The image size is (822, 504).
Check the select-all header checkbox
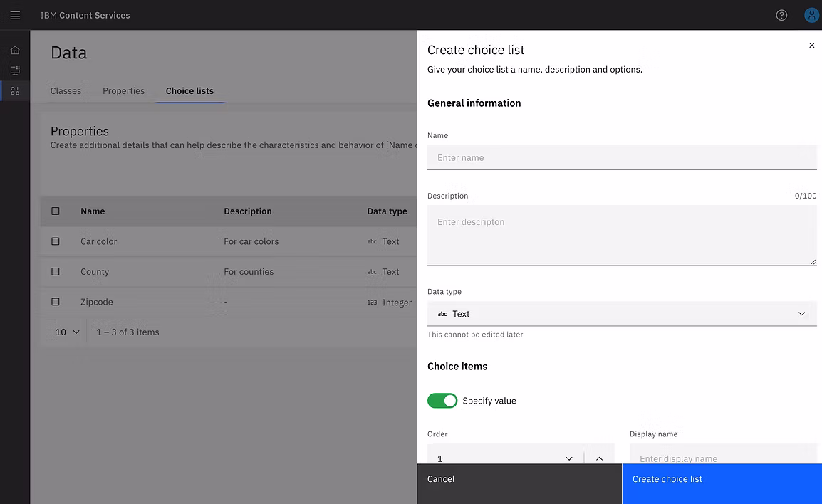[x=56, y=211]
